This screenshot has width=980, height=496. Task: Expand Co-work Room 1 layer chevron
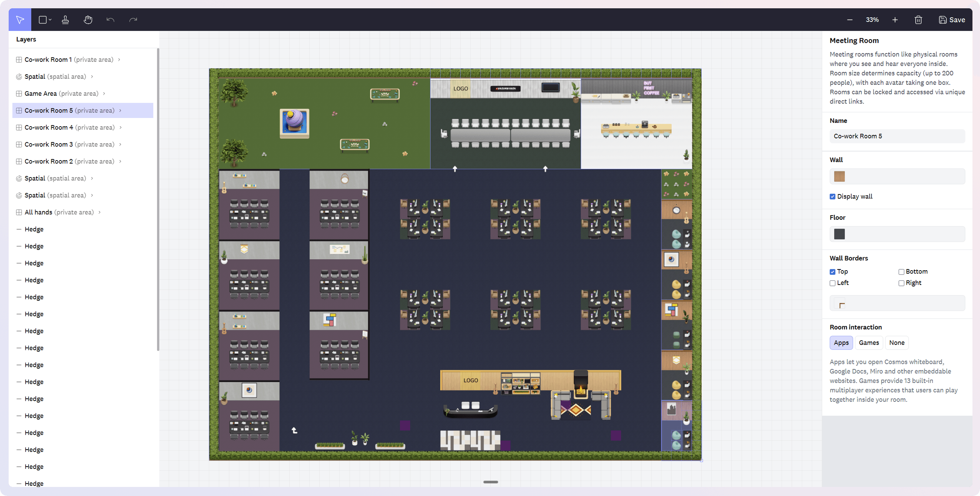coord(119,60)
